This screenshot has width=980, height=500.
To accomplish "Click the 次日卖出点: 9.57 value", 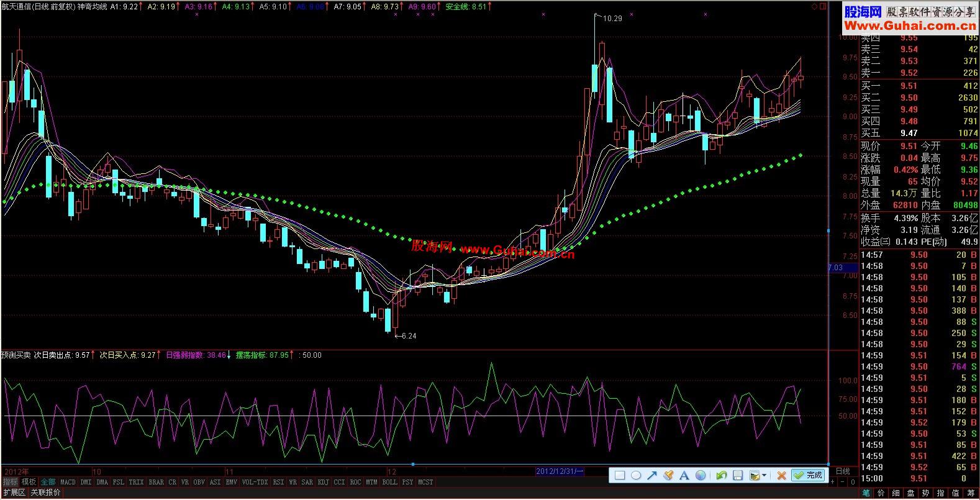I will click(62, 355).
